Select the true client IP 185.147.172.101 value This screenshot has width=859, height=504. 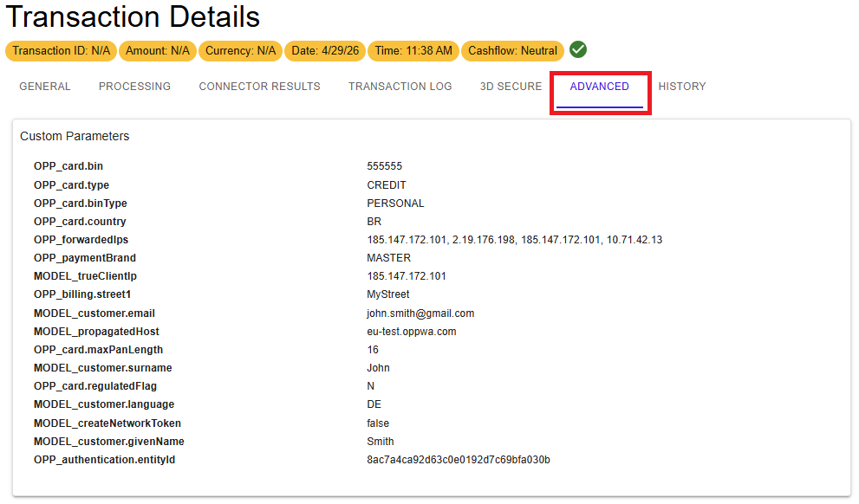[407, 275]
